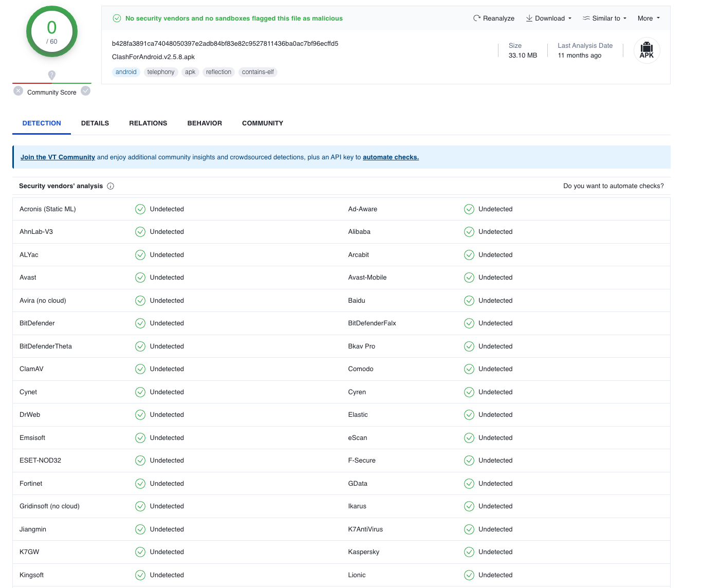Click the info icon beside Security vendors' analysis
The image size is (703, 588).
[x=110, y=186]
